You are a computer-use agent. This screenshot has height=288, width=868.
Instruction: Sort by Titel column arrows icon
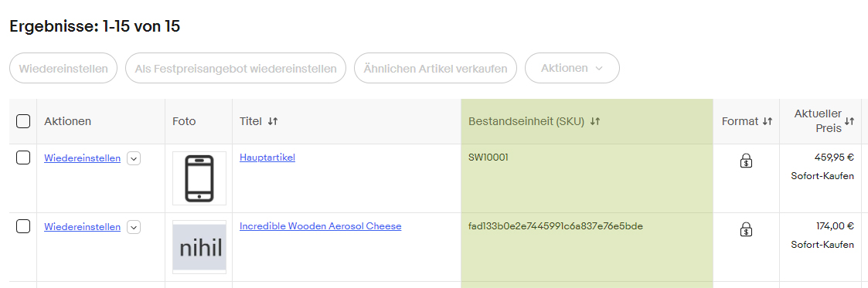pos(272,121)
